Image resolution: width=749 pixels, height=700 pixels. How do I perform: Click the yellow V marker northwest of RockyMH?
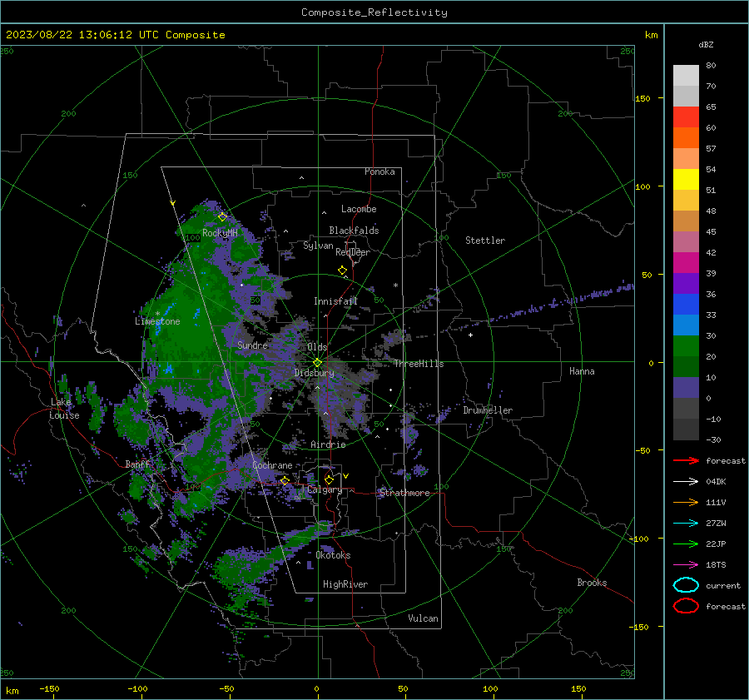172,203
